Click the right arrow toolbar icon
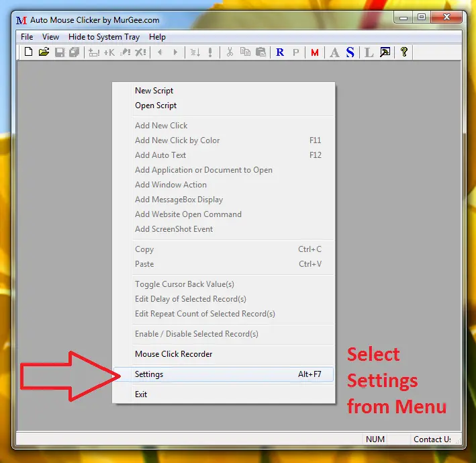 tap(175, 52)
